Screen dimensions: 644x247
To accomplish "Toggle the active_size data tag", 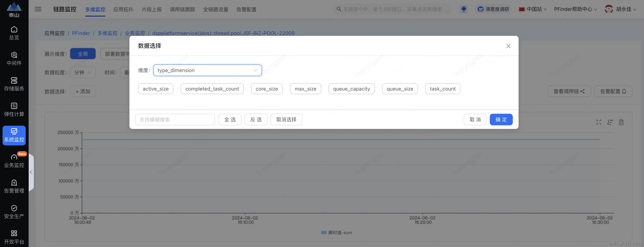I will pos(155,89).
